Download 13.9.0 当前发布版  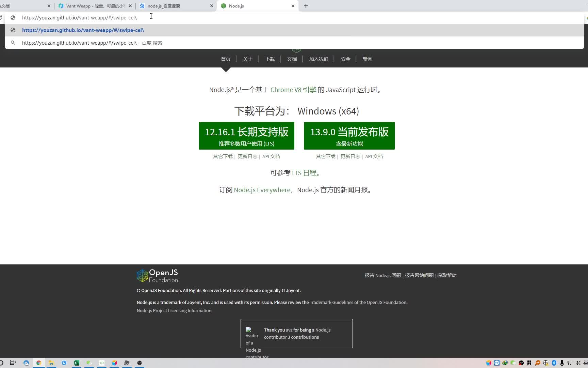pyautogui.click(x=349, y=136)
